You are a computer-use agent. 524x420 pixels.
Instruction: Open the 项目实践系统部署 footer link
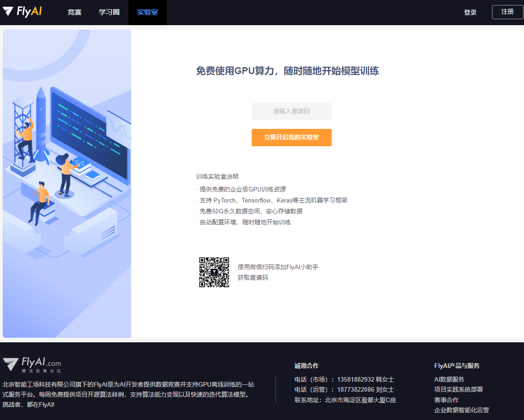(458, 389)
